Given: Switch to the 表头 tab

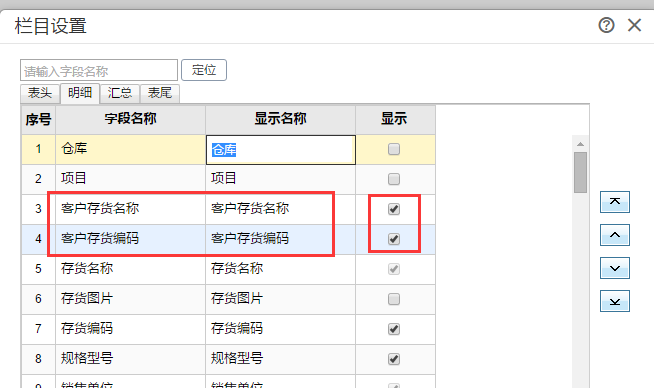Looking at the screenshot, I should 40,93.
